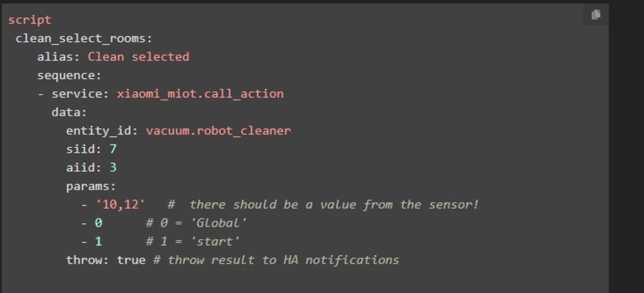Screen dimensions: 644x293
Task: Click the '10,12' room string parameter
Action: [x=120, y=204]
